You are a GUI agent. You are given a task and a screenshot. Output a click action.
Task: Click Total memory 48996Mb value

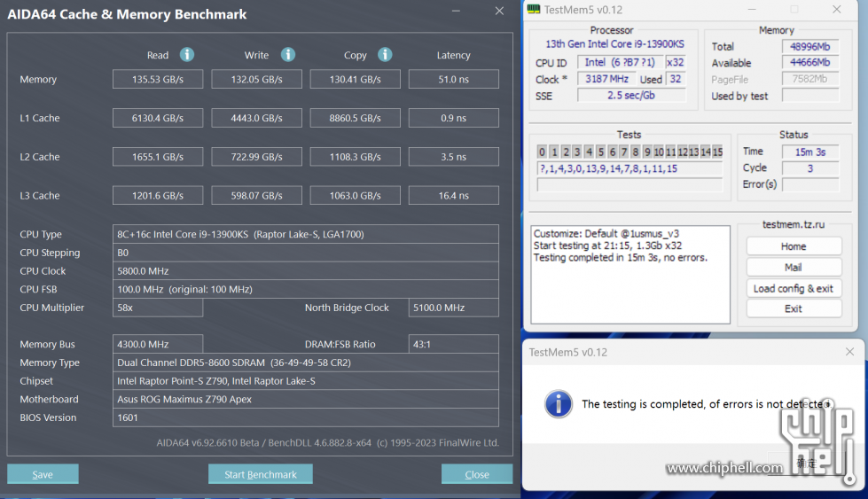[x=809, y=46]
